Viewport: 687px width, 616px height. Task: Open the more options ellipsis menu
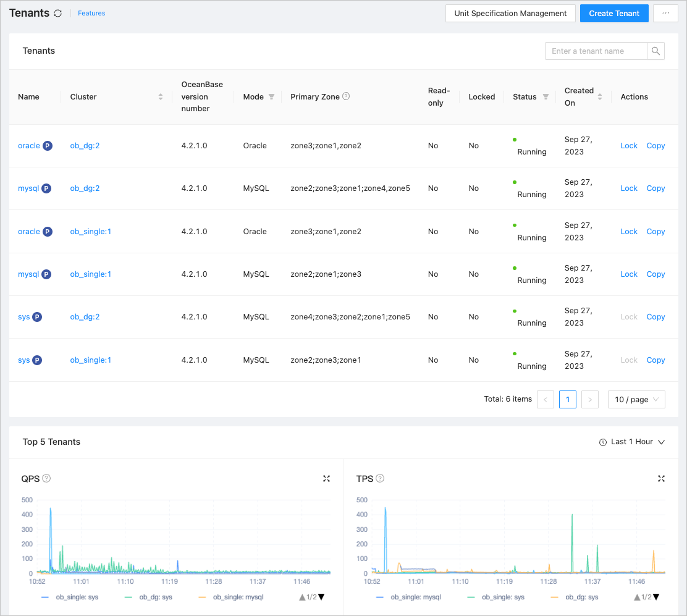pyautogui.click(x=665, y=14)
